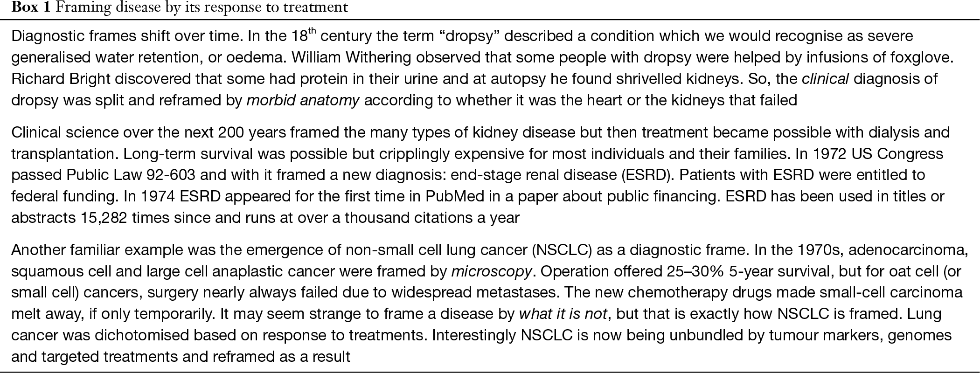Click the italic phrase 'morbid anatomy'
The image size is (980, 373).
coord(303,100)
